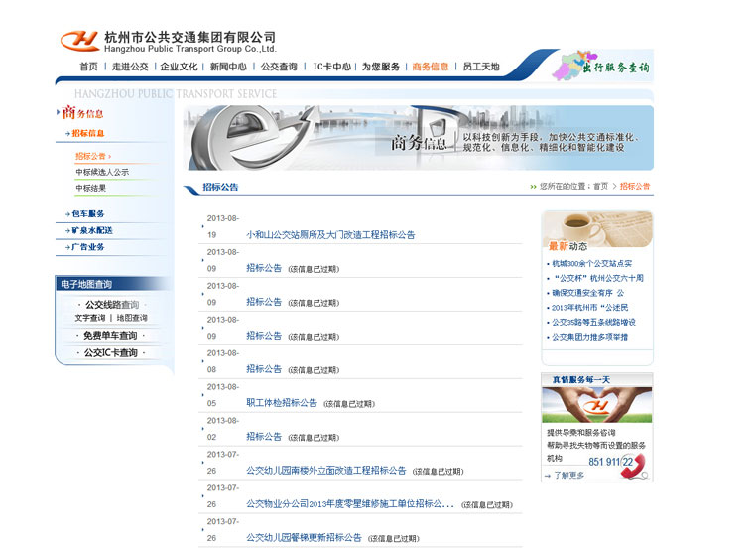Image resolution: width=756 pixels, height=551 pixels.
Task: Open 小和山公交站厕所及大门改造工程招标公告
Action: pos(330,235)
